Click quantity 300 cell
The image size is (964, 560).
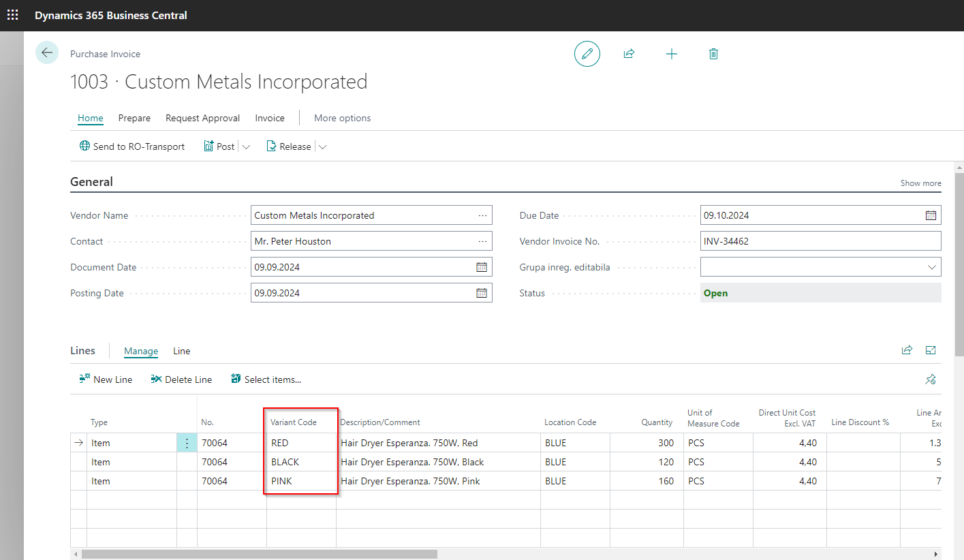(x=647, y=443)
